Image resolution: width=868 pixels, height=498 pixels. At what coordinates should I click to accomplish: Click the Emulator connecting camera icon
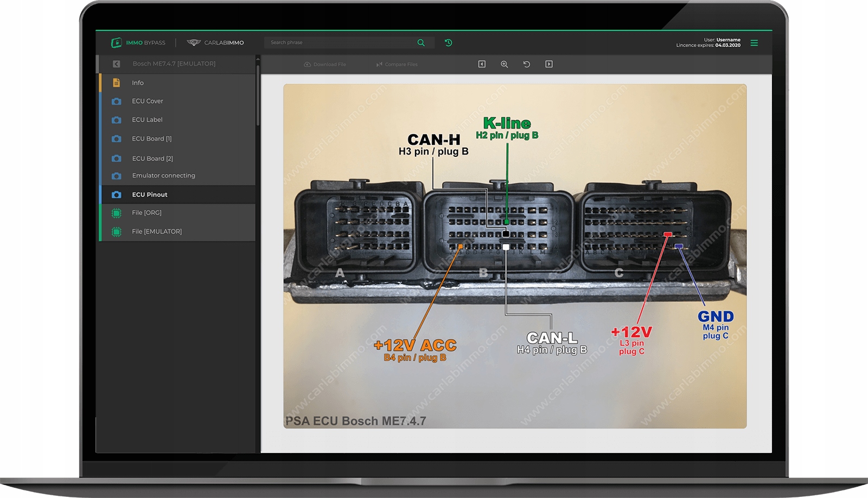[116, 176]
